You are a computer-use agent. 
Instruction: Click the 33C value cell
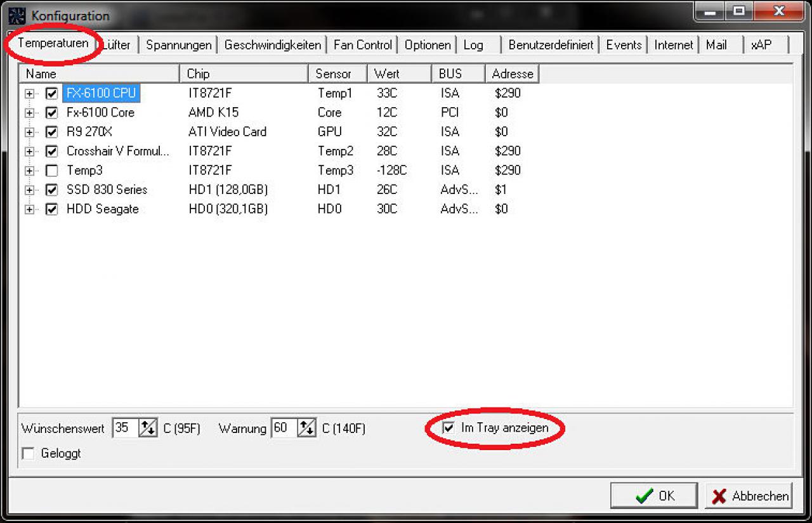click(386, 93)
